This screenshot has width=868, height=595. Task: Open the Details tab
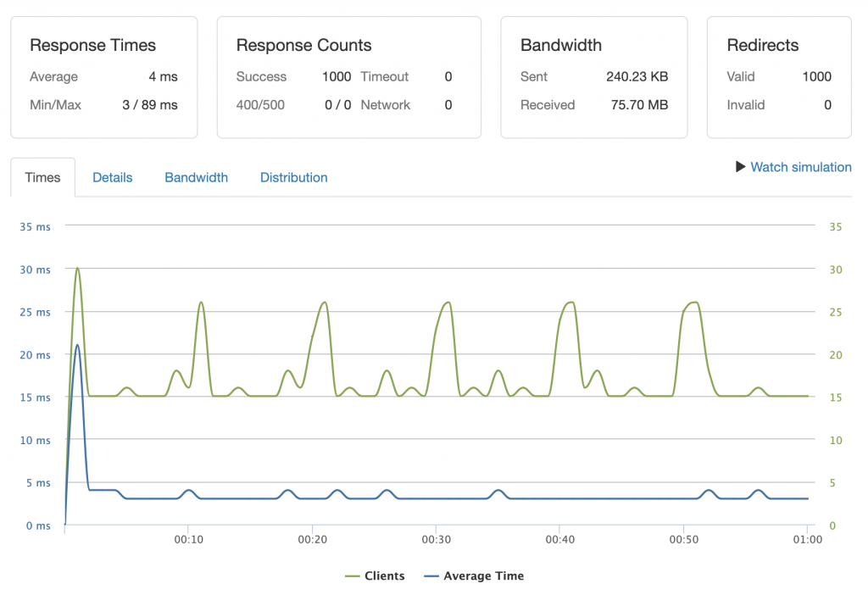113,178
